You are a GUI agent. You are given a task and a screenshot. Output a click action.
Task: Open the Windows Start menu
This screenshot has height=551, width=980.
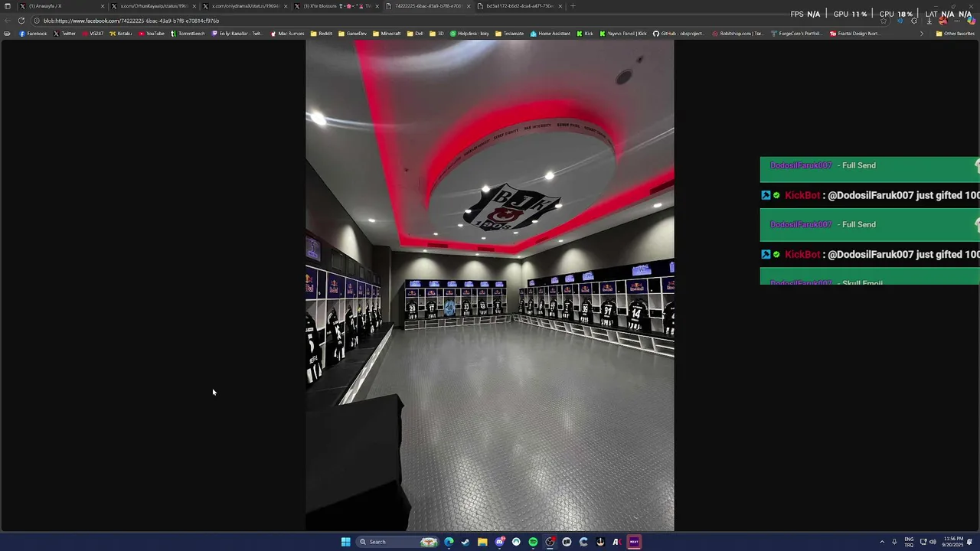(345, 542)
